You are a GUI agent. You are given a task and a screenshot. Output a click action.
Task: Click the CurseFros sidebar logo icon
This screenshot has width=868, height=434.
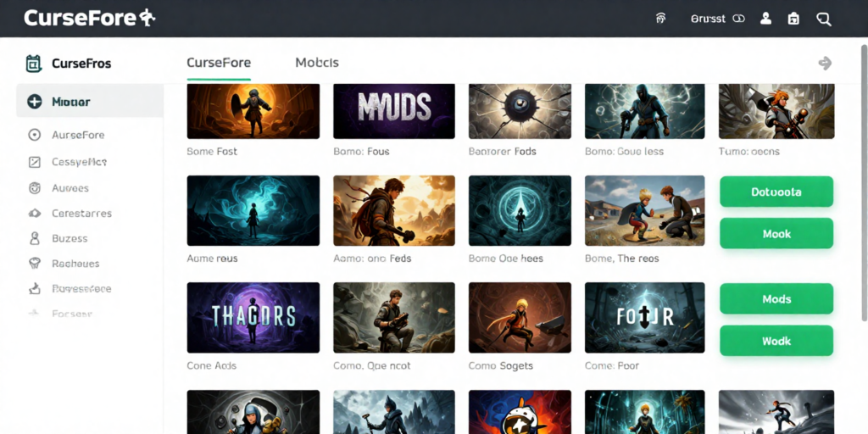[x=34, y=63]
